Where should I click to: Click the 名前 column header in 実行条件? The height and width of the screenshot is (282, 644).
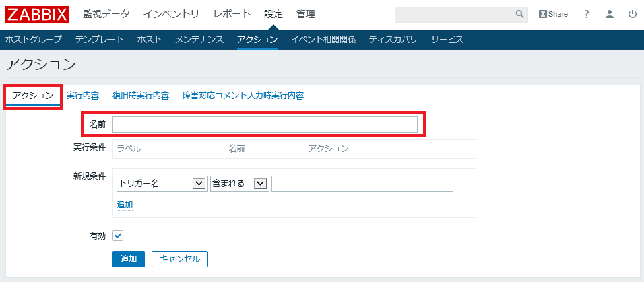point(236,149)
